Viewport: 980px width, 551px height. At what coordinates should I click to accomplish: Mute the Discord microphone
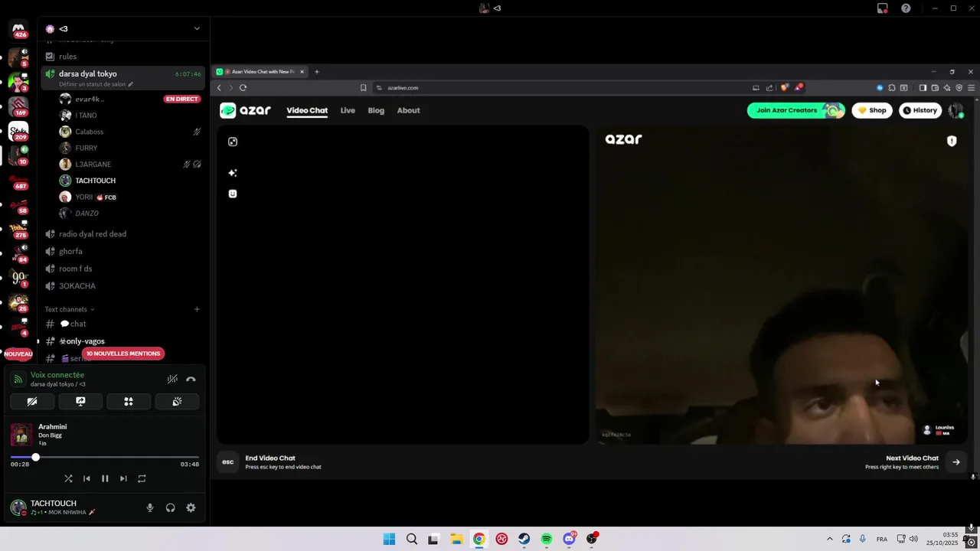pyautogui.click(x=150, y=507)
